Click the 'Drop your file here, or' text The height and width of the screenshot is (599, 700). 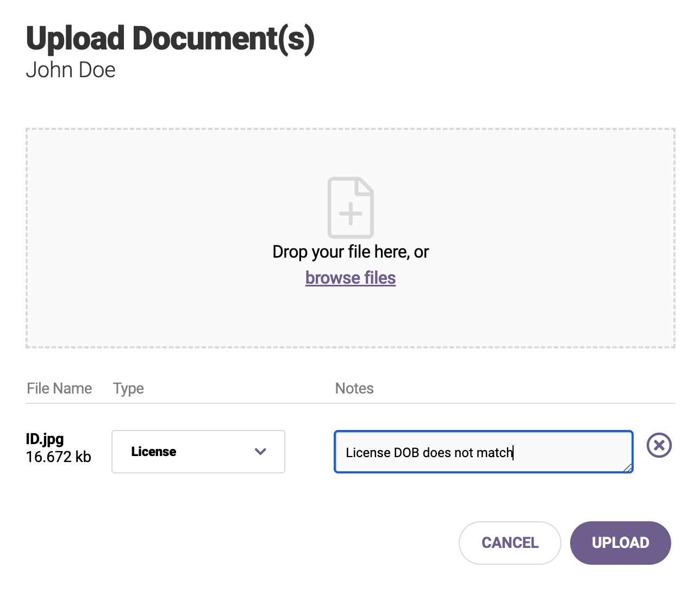click(351, 252)
